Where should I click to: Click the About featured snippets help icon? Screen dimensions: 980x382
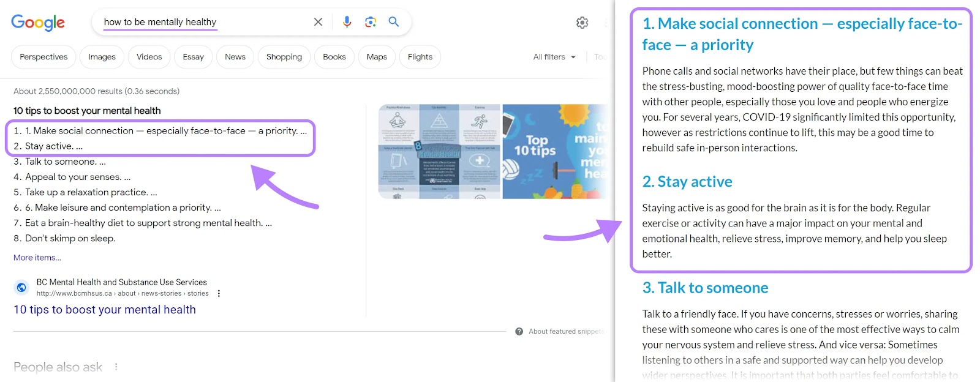coord(519,331)
